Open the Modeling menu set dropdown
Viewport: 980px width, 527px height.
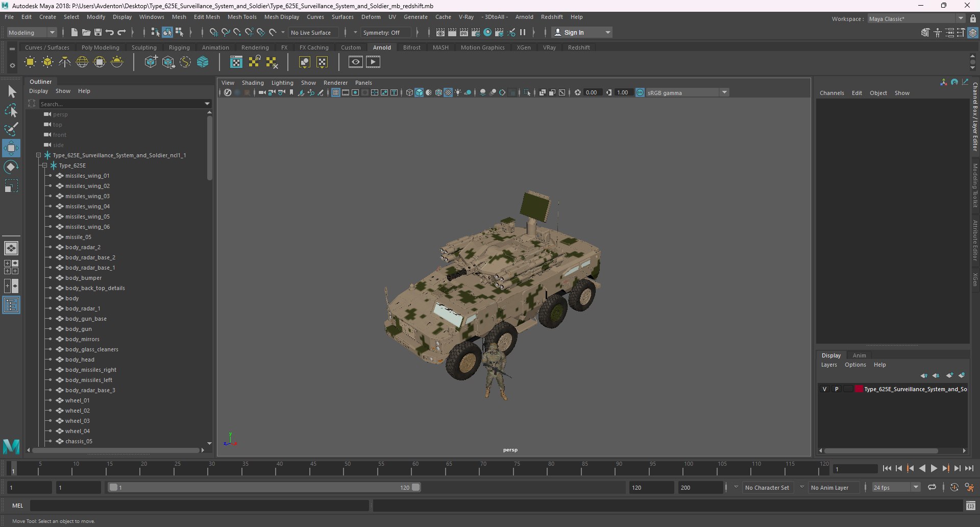pos(32,32)
